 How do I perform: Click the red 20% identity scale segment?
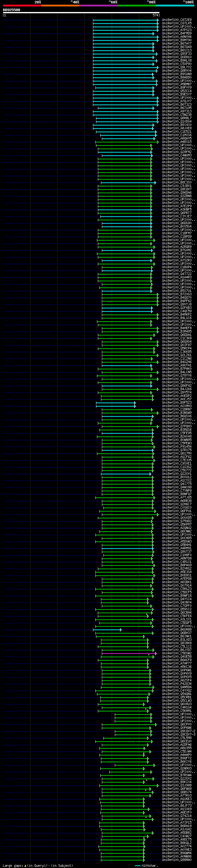point(22,6)
